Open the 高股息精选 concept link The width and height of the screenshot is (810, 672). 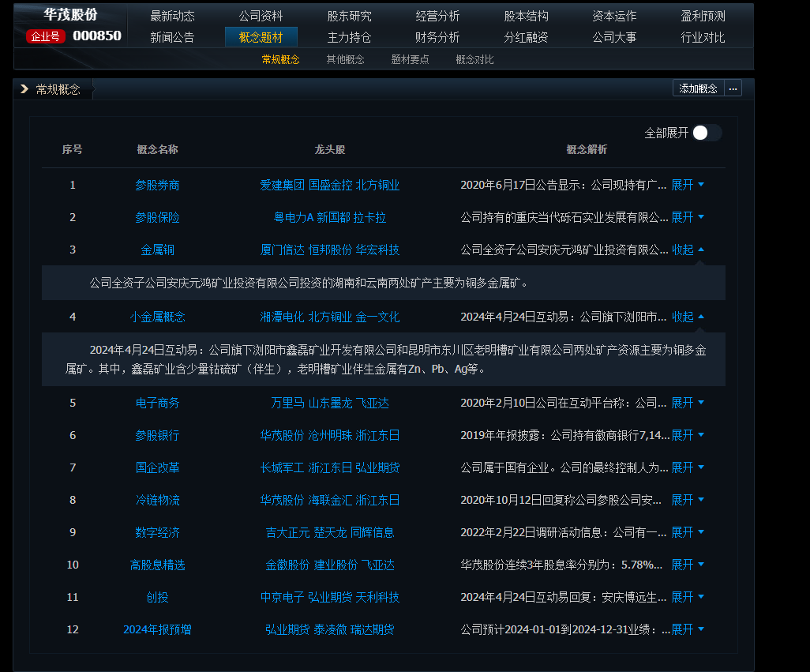click(158, 565)
